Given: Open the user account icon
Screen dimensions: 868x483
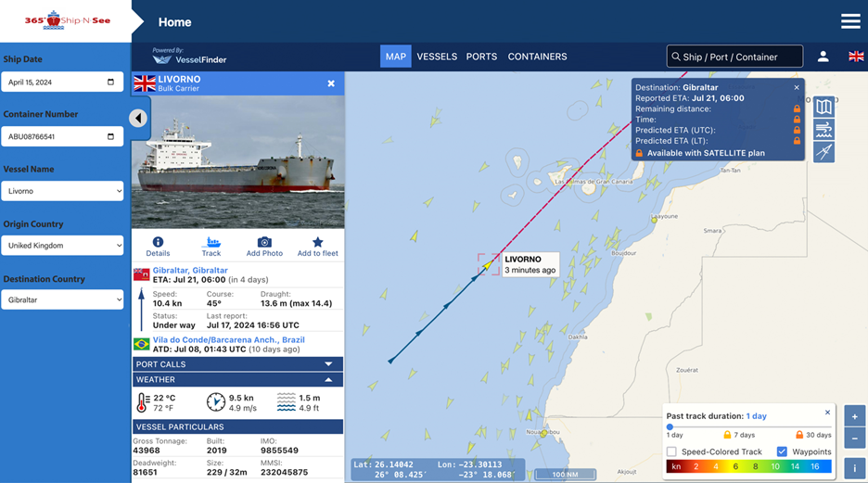Looking at the screenshot, I should (x=823, y=57).
